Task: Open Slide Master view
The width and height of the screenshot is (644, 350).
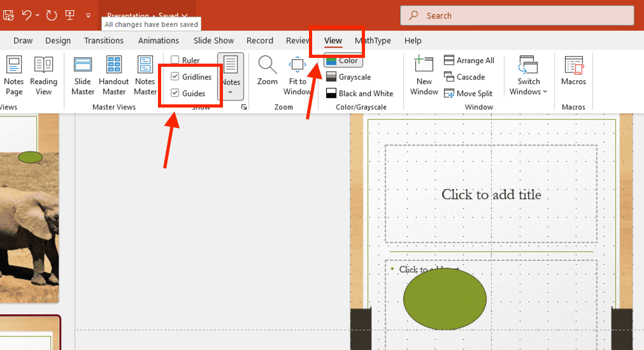Action: click(x=83, y=75)
